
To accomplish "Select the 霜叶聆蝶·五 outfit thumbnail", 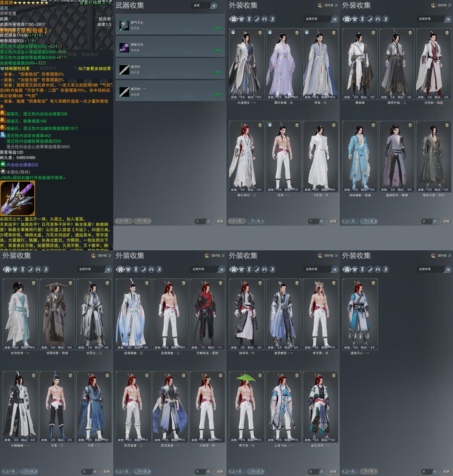I will 284,64.
